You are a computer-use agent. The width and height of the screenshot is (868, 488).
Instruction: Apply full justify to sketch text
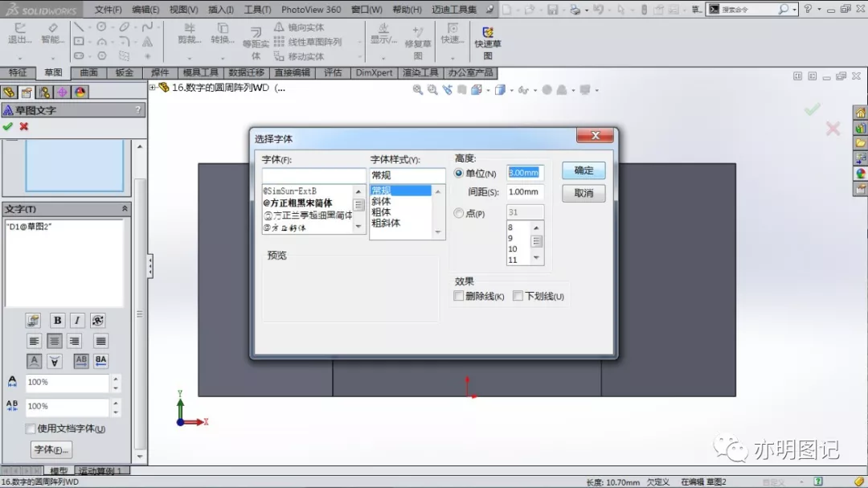(100, 341)
